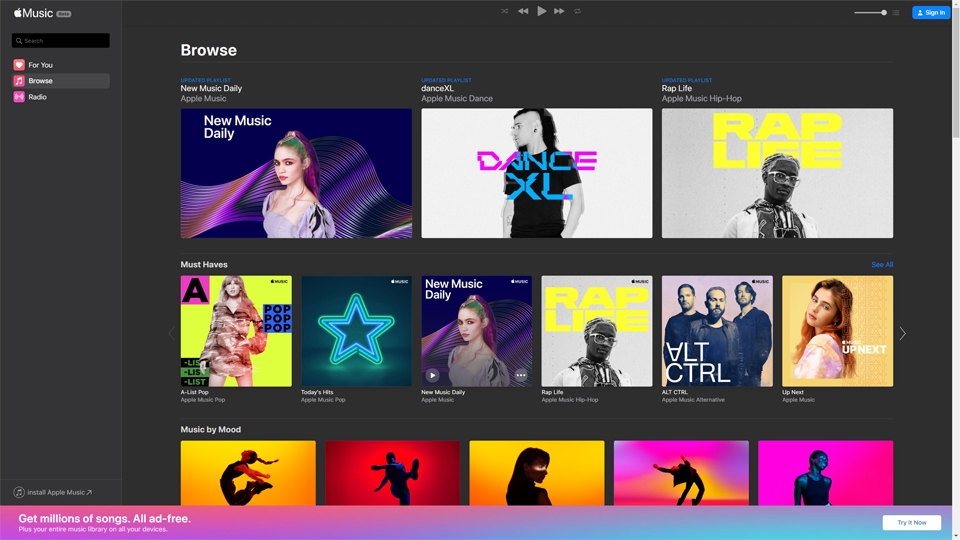Click the previous track button
Image resolution: width=960 pixels, height=540 pixels.
point(523,11)
